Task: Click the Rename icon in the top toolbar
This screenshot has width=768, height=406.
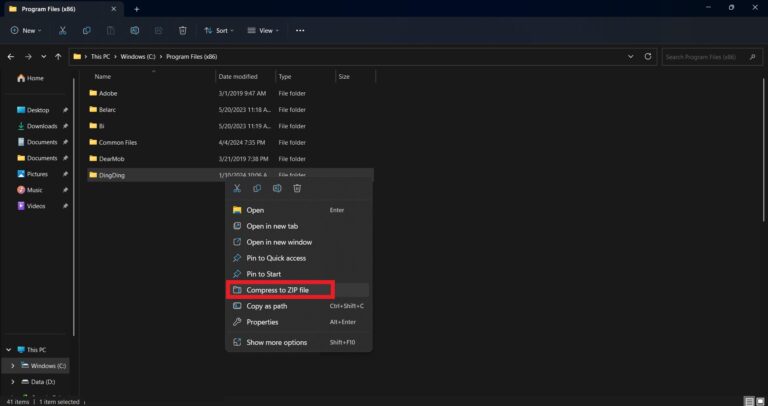Action: pos(135,30)
